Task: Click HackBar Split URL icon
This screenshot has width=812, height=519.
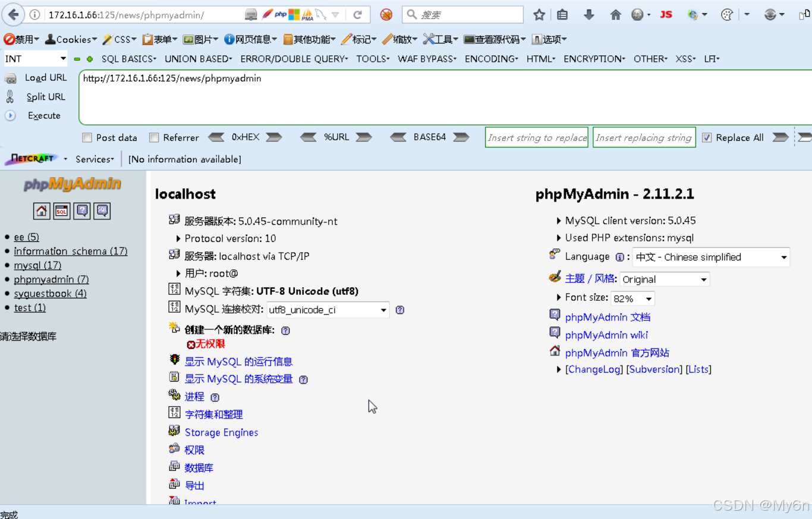Action: (10, 96)
